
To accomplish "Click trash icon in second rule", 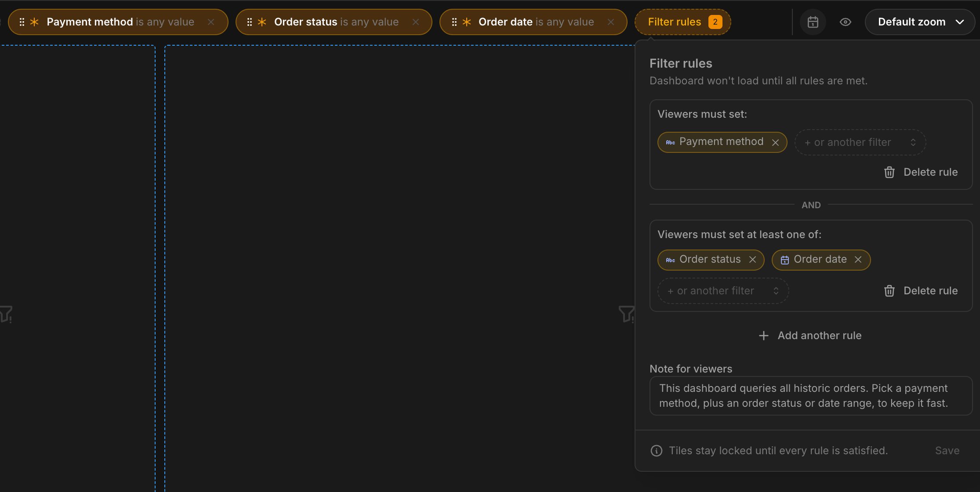I will tap(889, 291).
